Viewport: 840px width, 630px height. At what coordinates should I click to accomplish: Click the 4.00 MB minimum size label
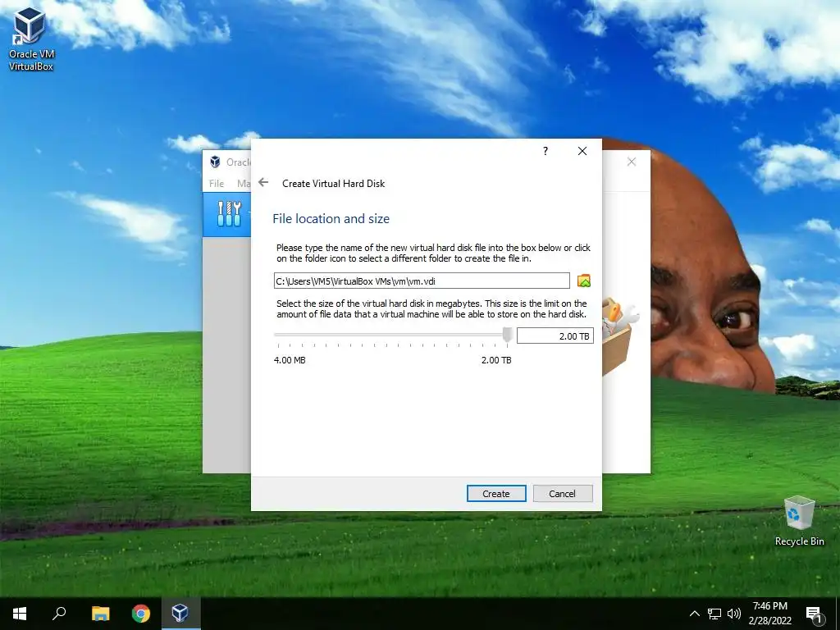point(290,360)
